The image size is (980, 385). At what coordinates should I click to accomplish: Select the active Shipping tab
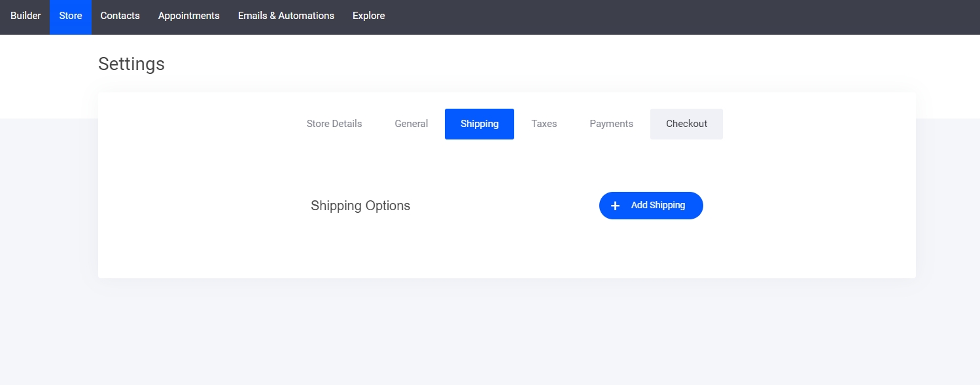point(479,124)
